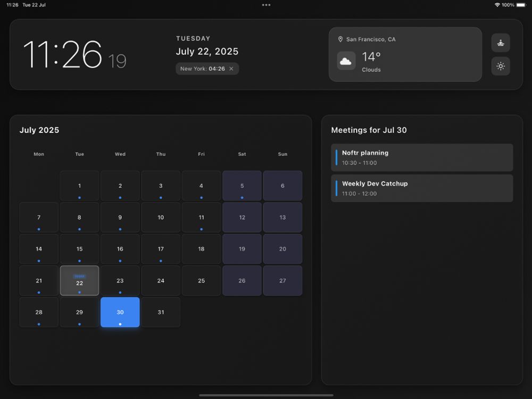Image resolution: width=532 pixels, height=399 pixels.
Task: Click the 'July 22, 2025' date text
Action: 207,52
